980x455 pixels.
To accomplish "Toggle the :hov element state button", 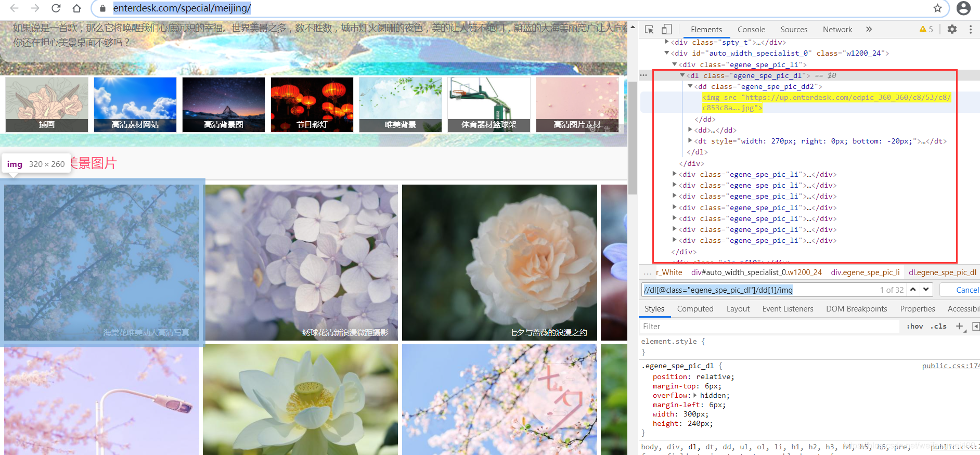I will click(x=914, y=327).
